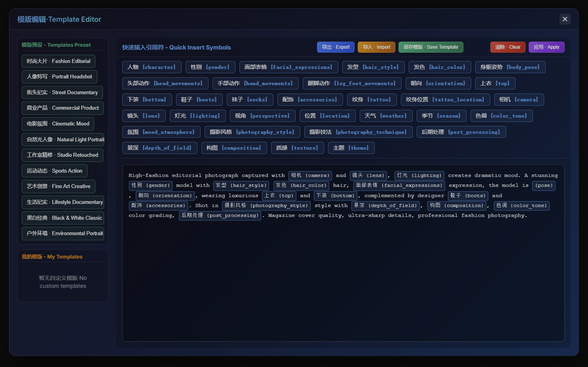This screenshot has height=367, width=588.
Task: Close the Template Editor dialog
Action: tap(565, 19)
